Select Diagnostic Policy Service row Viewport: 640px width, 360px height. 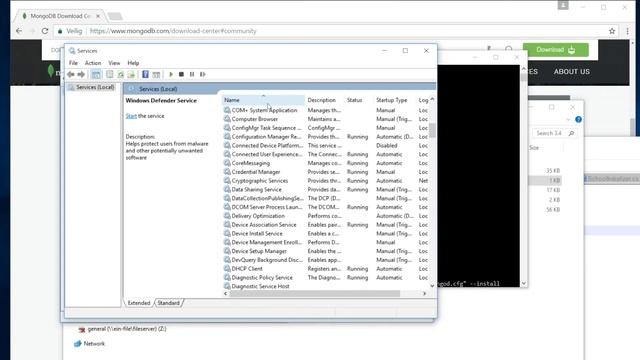click(326, 278)
